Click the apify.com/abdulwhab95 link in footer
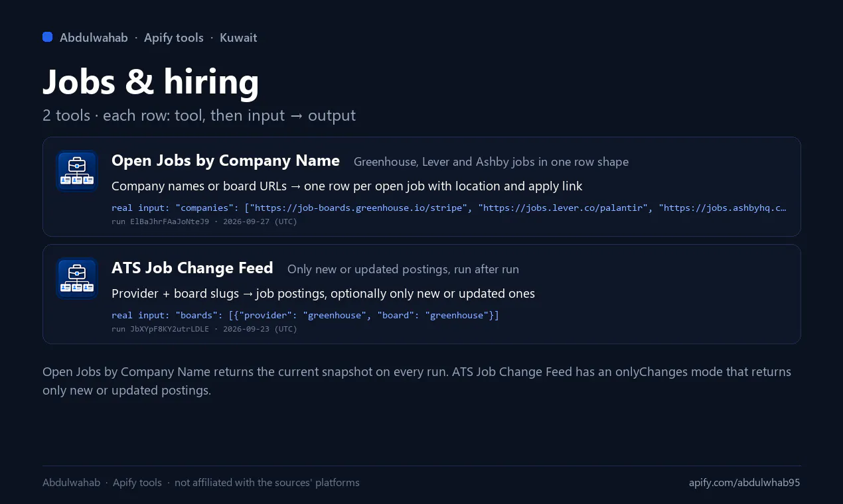843x504 pixels. [x=745, y=483]
